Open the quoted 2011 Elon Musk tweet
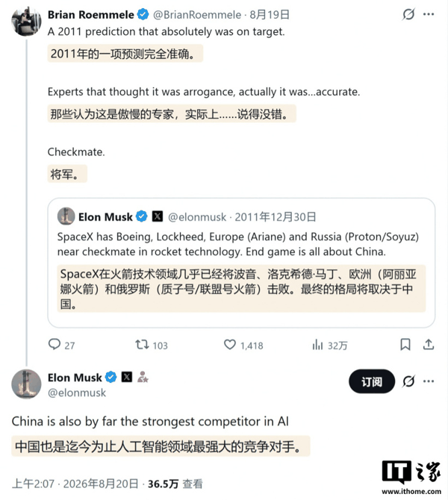This screenshot has height=500, width=448. 241,263
